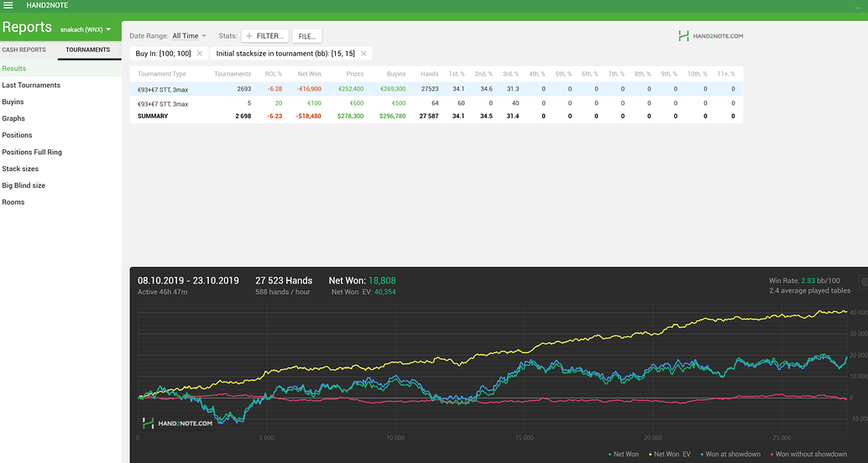Click the graph settings gear icon

pos(864,283)
